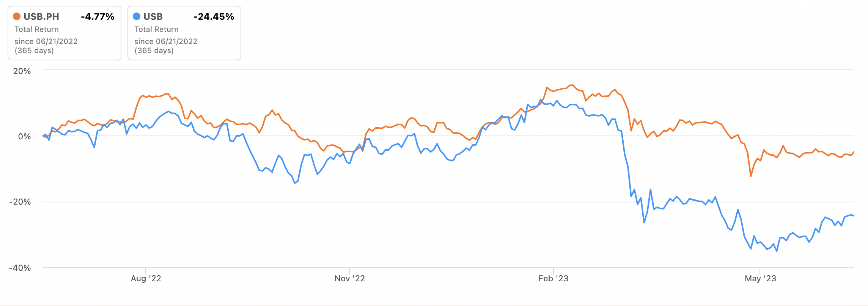The image size is (868, 306).
Task: Click since 06/21/2022 date in blue USB card
Action: click(166, 41)
